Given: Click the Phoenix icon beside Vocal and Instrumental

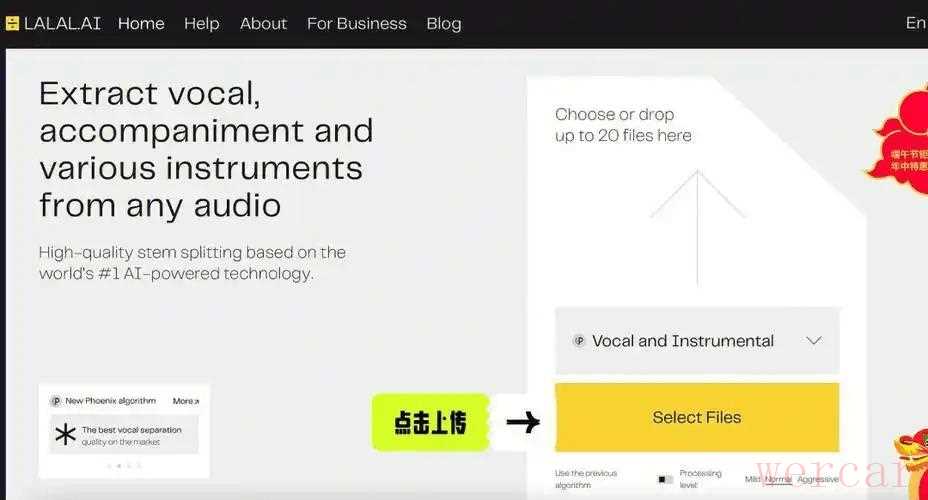Looking at the screenshot, I should pos(578,341).
